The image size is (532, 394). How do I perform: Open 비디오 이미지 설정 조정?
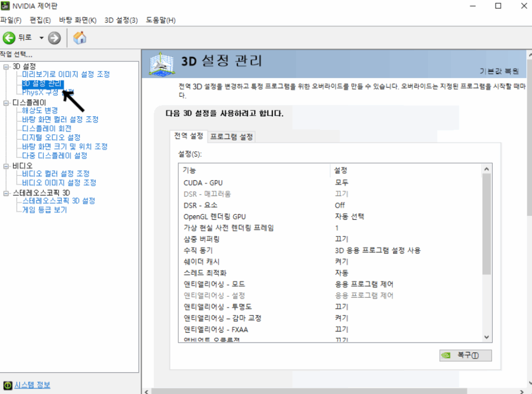pos(59,183)
